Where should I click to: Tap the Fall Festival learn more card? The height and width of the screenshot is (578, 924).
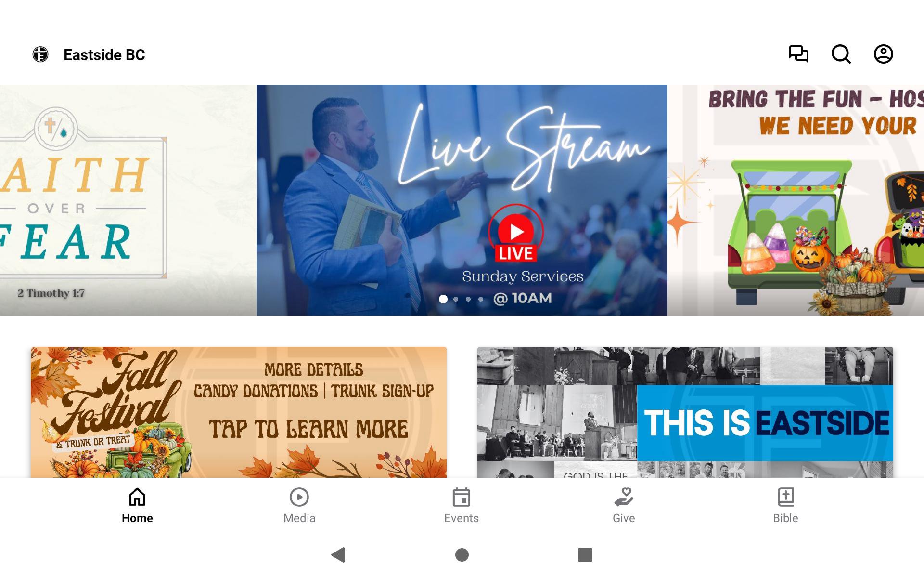click(239, 412)
